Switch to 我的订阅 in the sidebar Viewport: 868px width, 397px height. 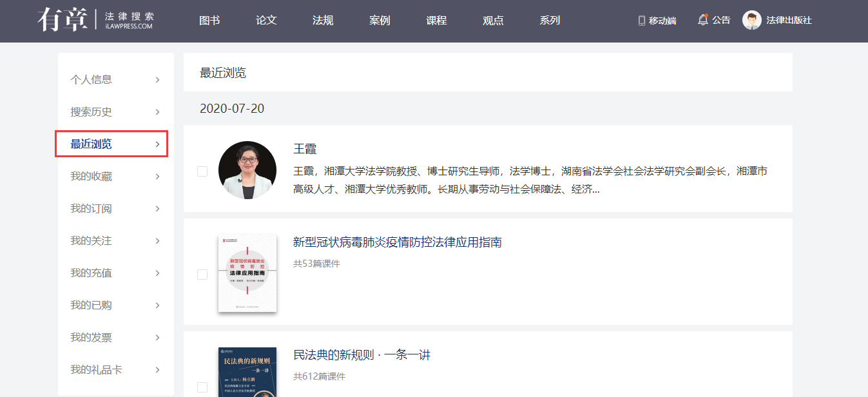(91, 209)
